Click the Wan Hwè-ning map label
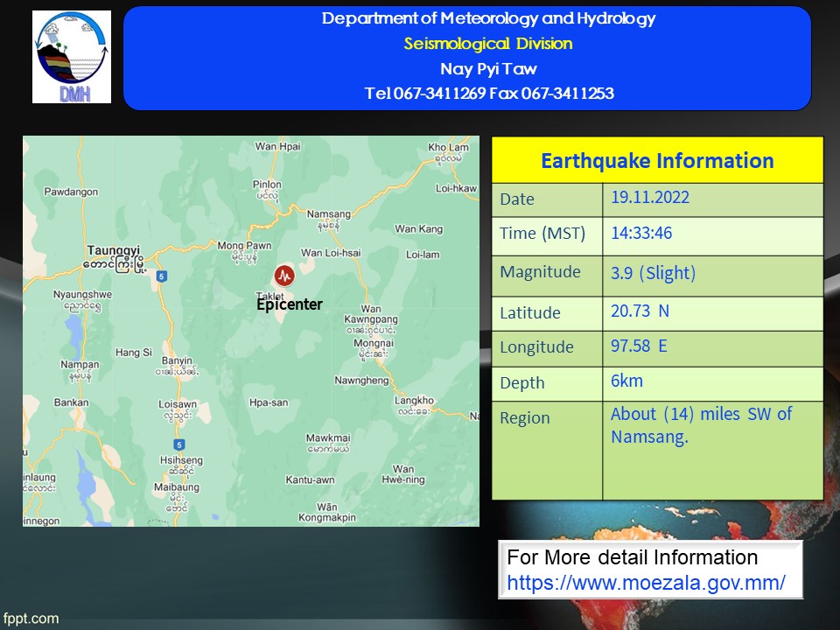Screen dimensions: 840x630 coord(402,474)
